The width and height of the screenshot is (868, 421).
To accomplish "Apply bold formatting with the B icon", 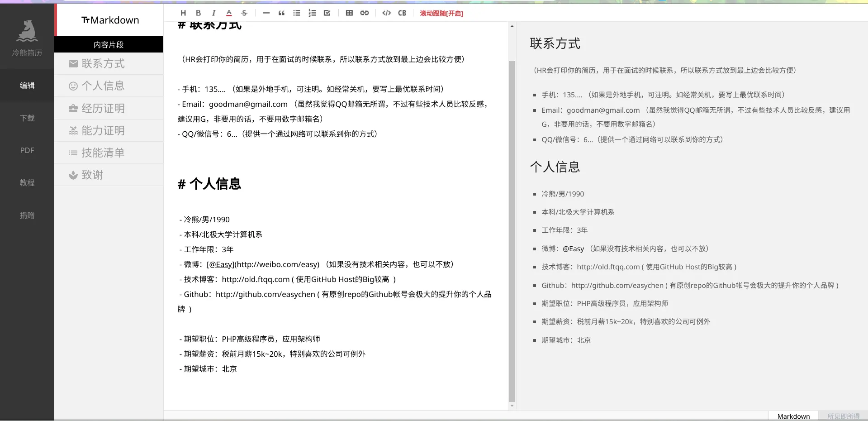I will pos(198,13).
